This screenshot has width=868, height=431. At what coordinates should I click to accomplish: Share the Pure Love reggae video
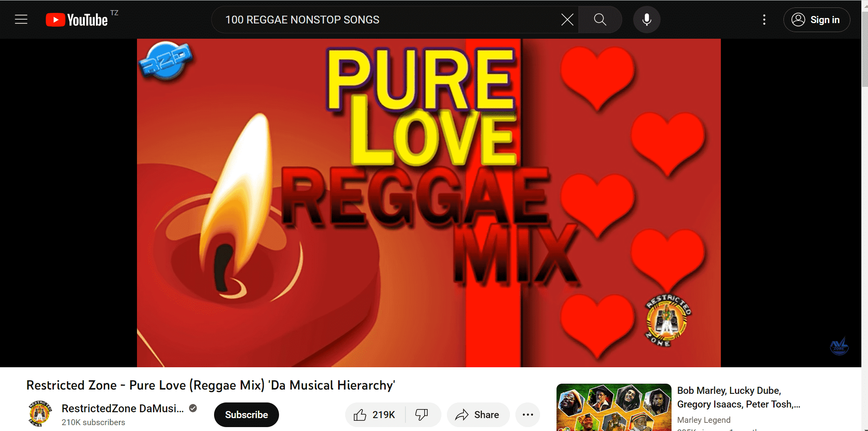coord(478,415)
